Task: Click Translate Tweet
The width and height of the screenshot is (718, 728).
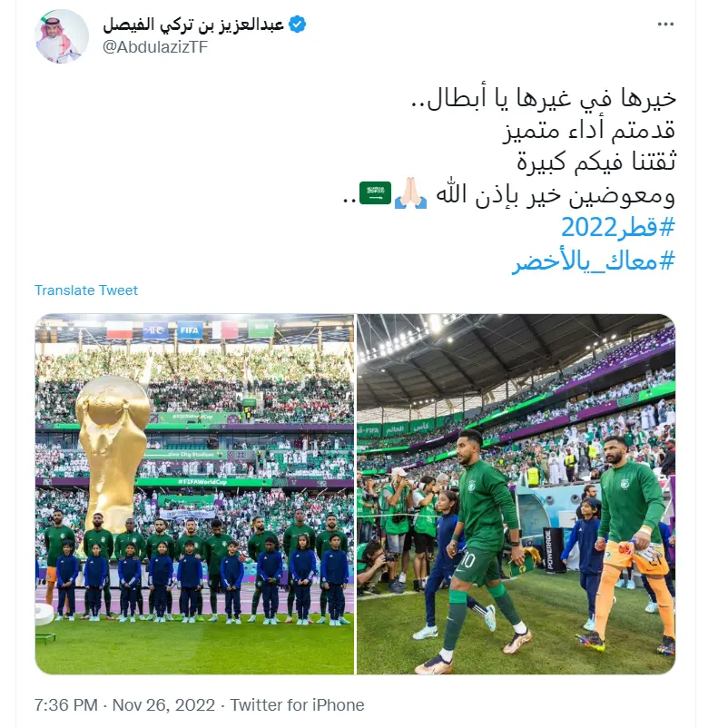Action: click(86, 290)
